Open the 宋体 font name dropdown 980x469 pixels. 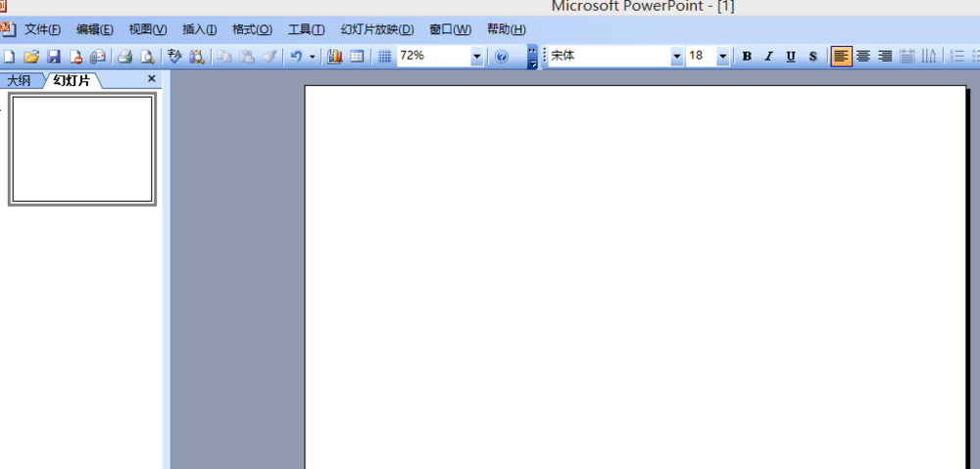click(x=676, y=57)
